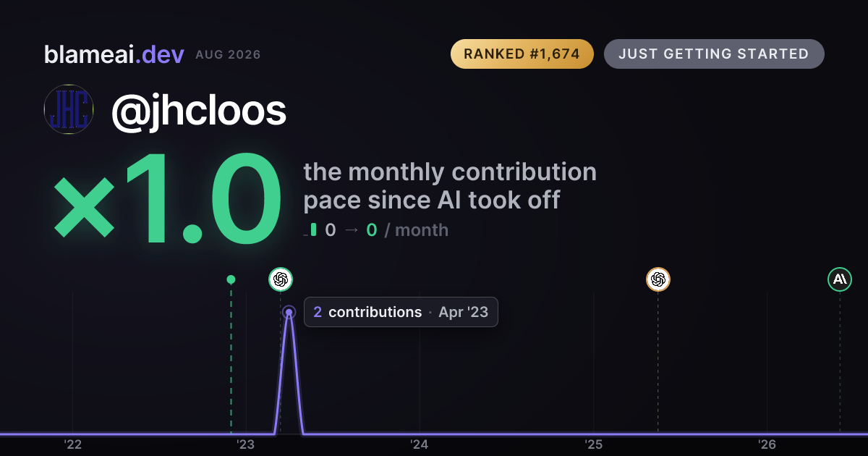The height and width of the screenshot is (456, 868).
Task: Click the '24 axis label
Action: [x=420, y=444]
